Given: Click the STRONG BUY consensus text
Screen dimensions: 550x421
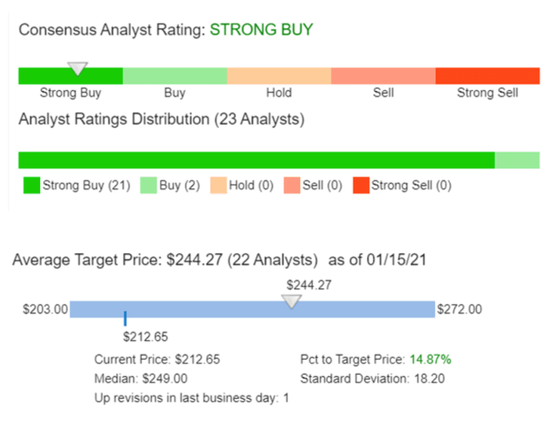Looking at the screenshot, I should [x=261, y=29].
